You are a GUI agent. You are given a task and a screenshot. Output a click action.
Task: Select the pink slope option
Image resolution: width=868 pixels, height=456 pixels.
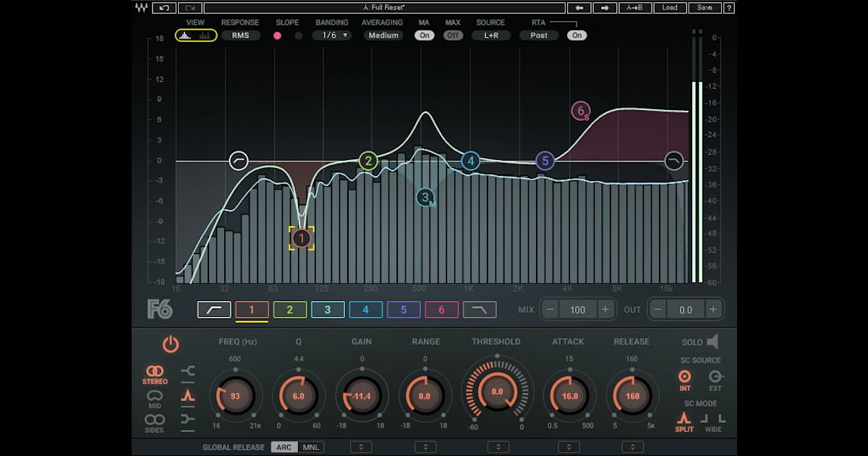pos(277,35)
